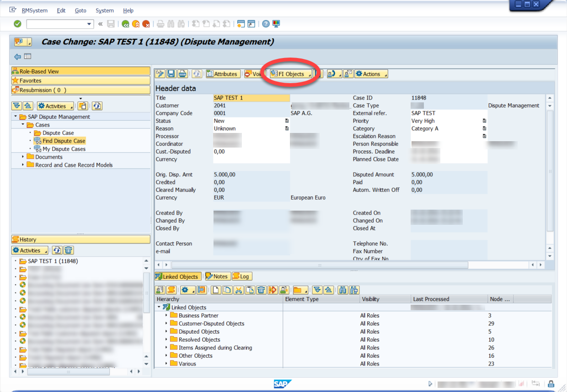Click Expand All icon in Linked Objects toolbar
567x392 pixels.
(x=318, y=290)
